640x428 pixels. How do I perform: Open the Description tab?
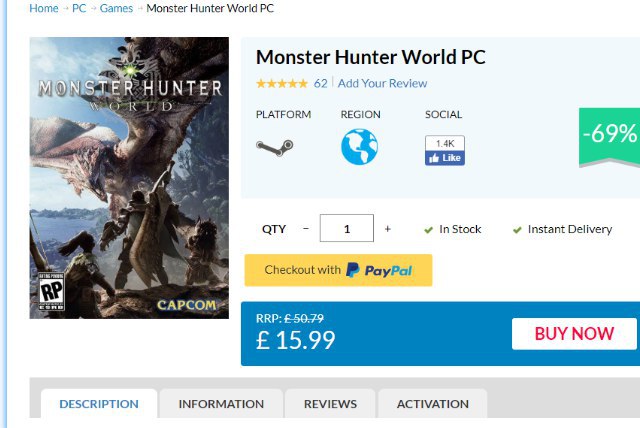99,404
